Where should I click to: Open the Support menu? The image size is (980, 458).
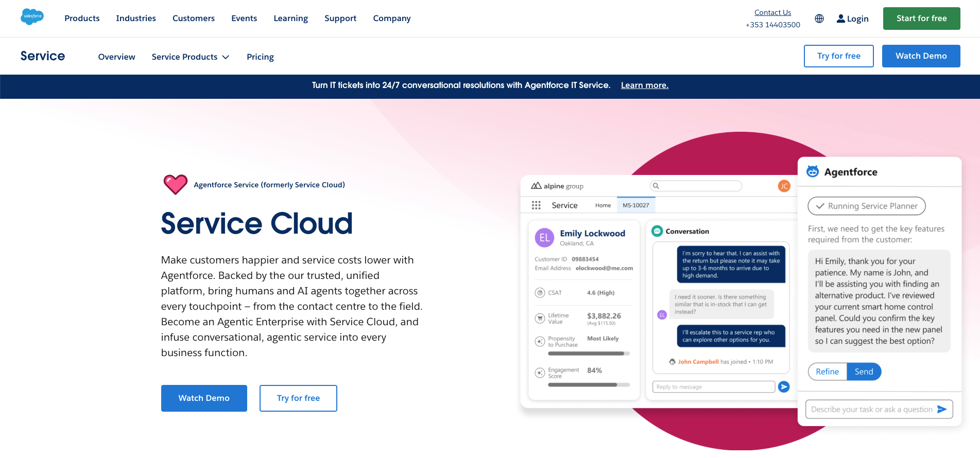coord(340,19)
